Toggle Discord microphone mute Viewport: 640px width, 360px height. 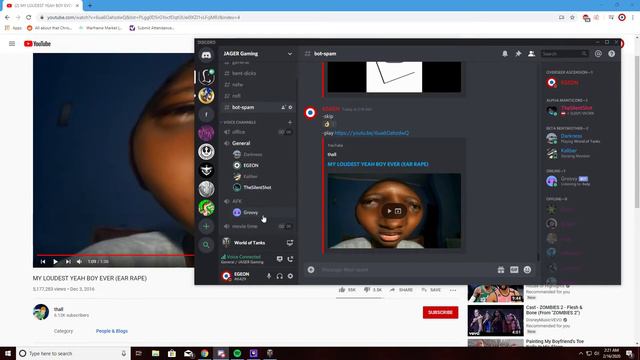pos(269,276)
